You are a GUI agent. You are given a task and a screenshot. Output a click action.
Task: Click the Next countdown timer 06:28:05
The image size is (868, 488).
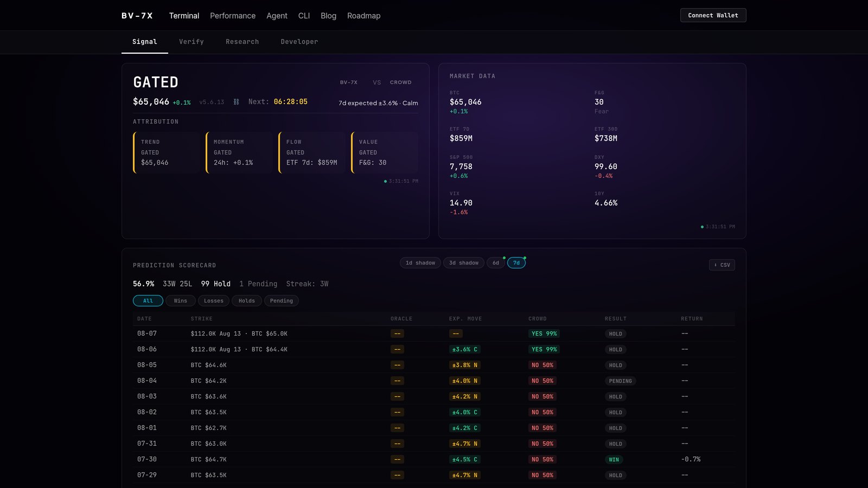(x=290, y=102)
